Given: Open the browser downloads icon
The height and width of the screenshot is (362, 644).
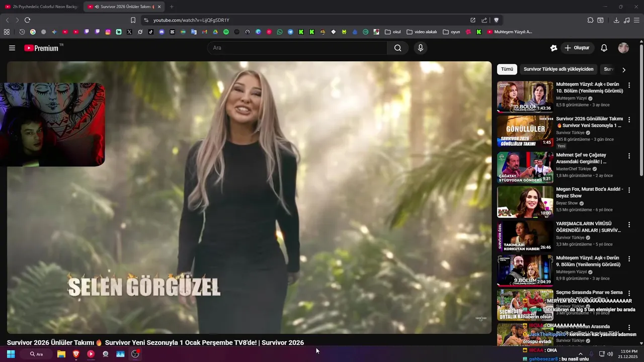Looking at the screenshot, I should click(616, 20).
